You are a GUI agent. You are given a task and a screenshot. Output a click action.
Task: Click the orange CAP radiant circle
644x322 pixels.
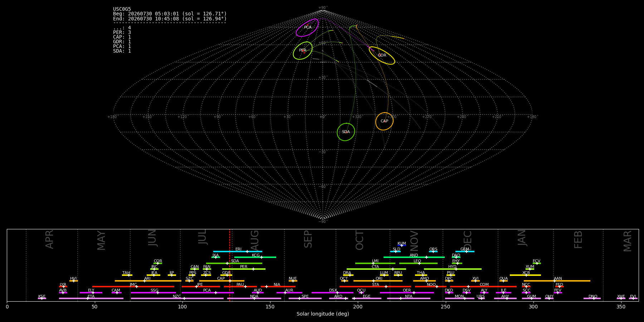click(384, 121)
